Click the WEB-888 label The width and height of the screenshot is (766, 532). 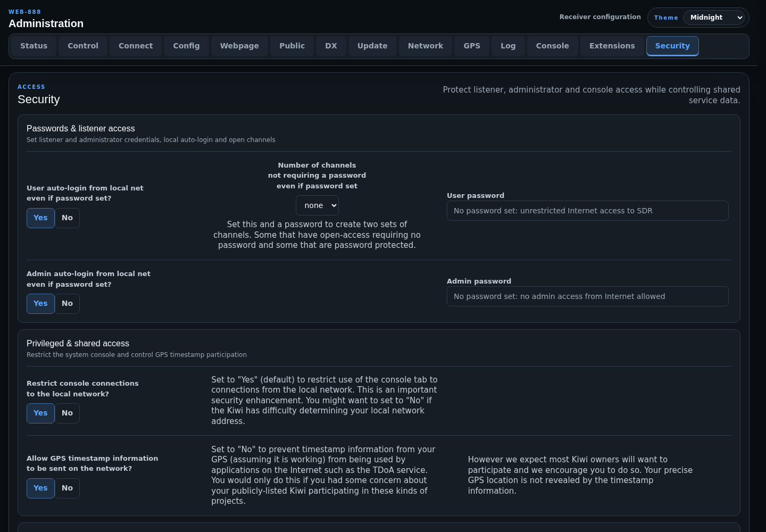pos(24,12)
